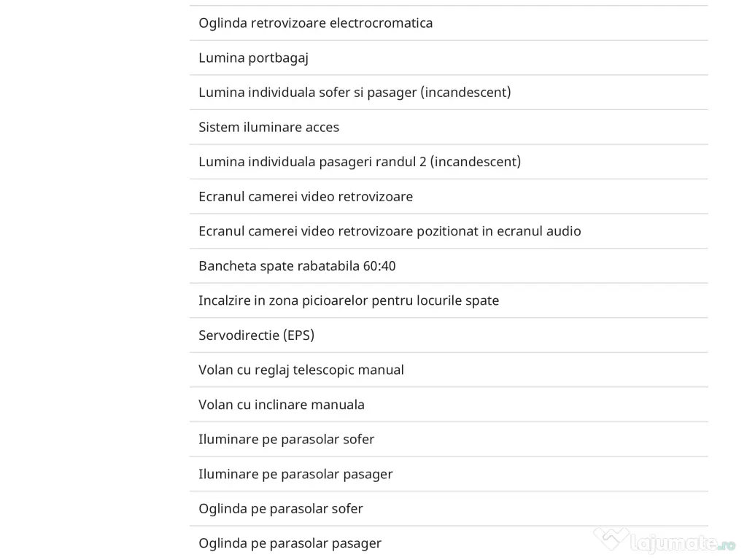Click the (EPS) abbreviation text
This screenshot has width=747, height=560.
(x=298, y=335)
